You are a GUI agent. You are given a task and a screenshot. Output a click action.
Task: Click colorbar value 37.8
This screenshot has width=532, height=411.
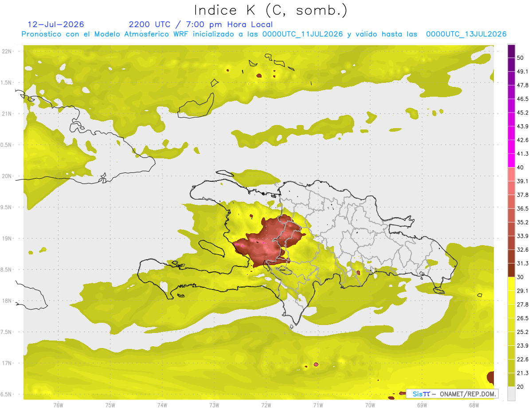523,195
